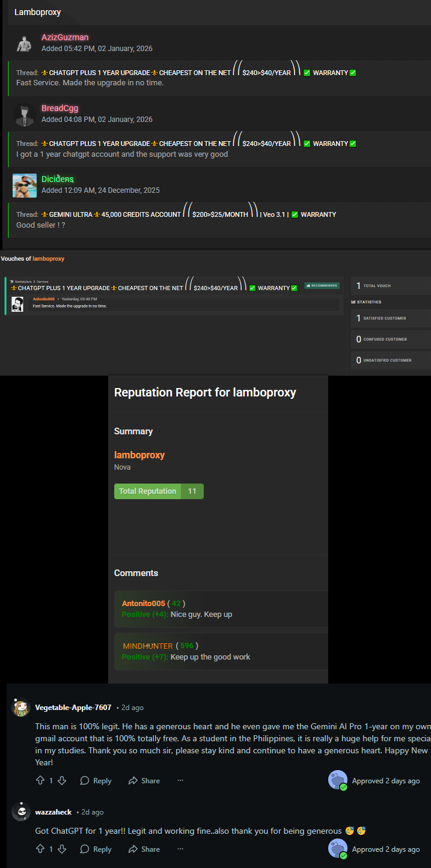
Task: Click the 'Good seller ! ?' review text
Action: [x=41, y=225]
